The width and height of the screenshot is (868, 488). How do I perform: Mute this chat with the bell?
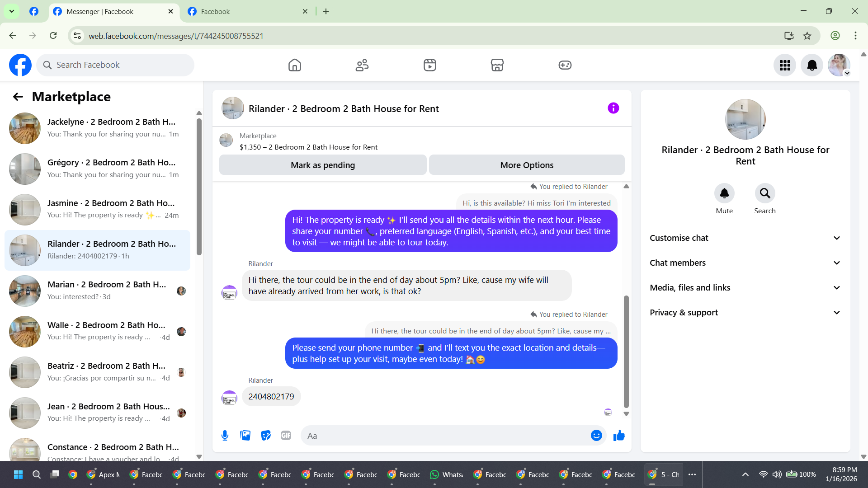coord(724,193)
